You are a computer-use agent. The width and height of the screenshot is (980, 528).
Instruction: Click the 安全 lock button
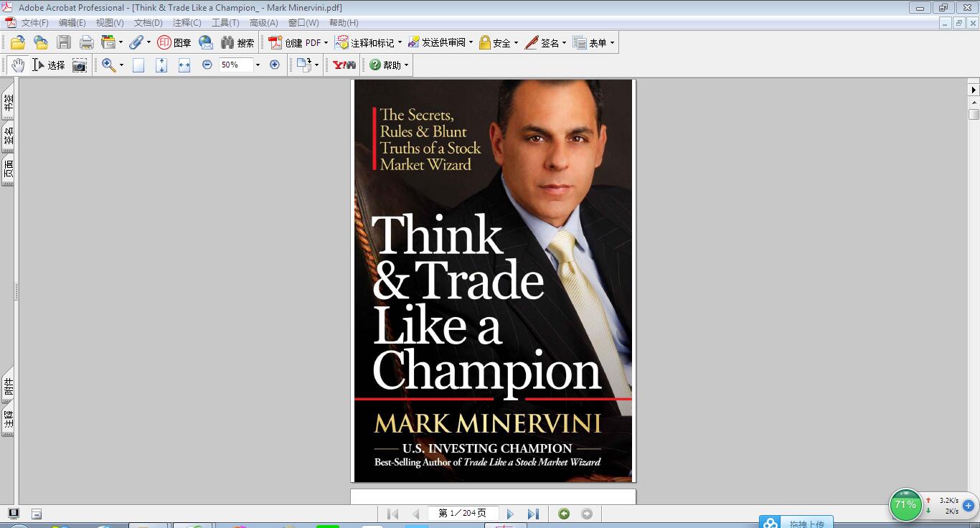[x=494, y=43]
